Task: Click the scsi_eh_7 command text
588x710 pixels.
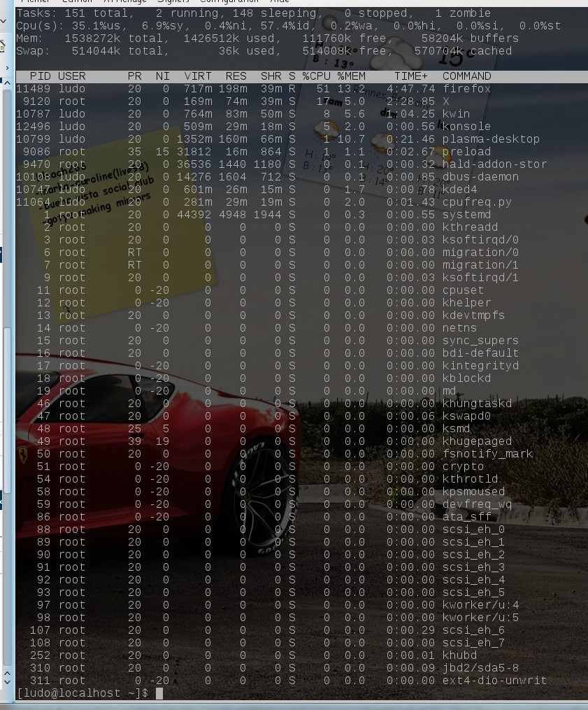Action: [x=473, y=643]
